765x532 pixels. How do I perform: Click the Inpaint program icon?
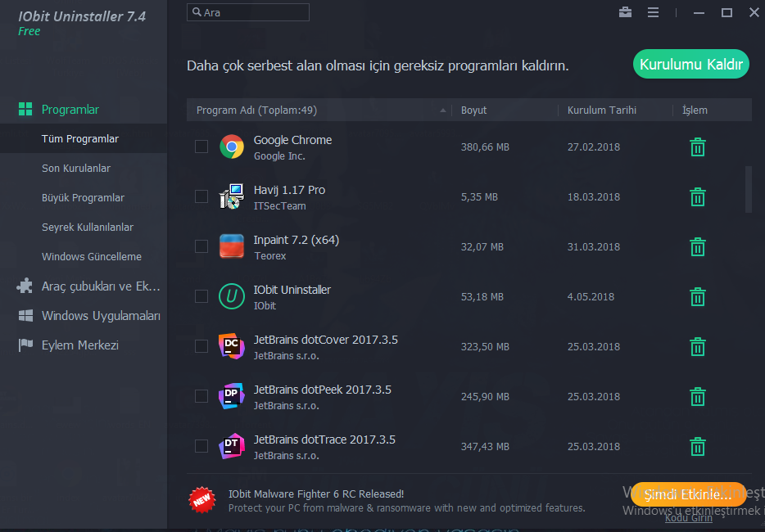[232, 246]
